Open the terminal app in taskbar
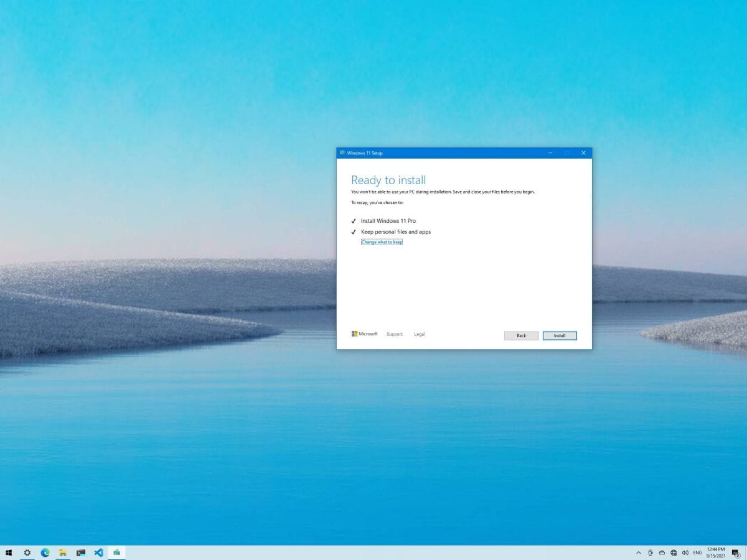 point(81,553)
